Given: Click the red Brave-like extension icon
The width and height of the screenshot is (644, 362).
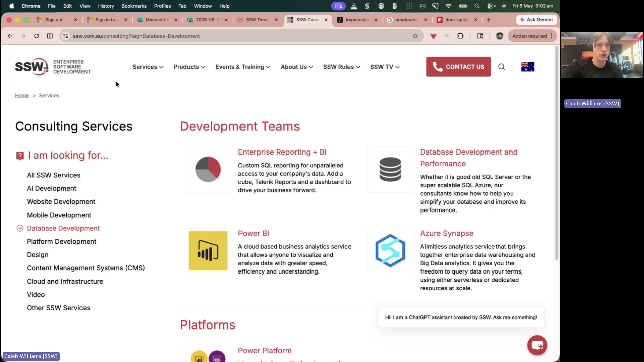Looking at the screenshot, I should point(433,36).
